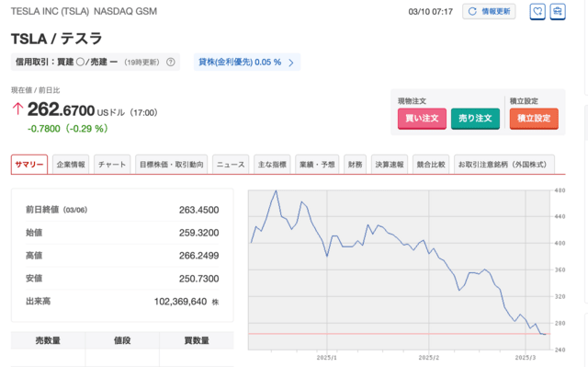Click the change value -0.7800 (-0.29 %)

tap(68, 129)
